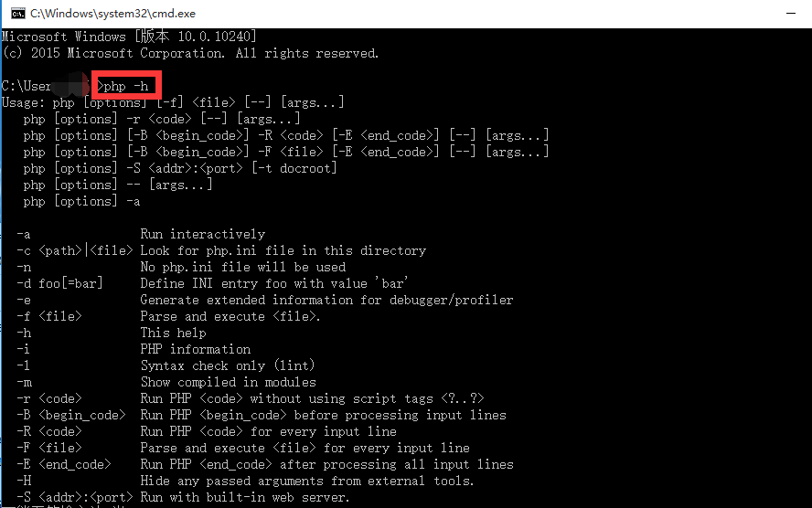
Task: Open the cmd.exe system menu icon
Action: [x=17, y=14]
